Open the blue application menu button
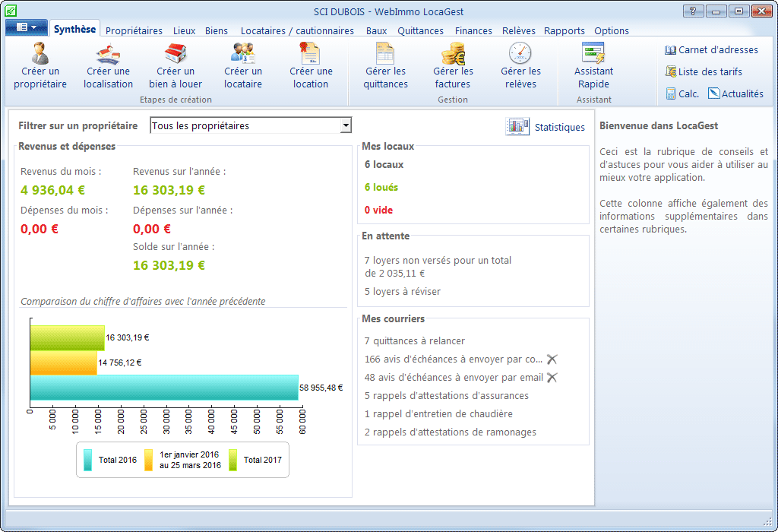 [x=27, y=27]
